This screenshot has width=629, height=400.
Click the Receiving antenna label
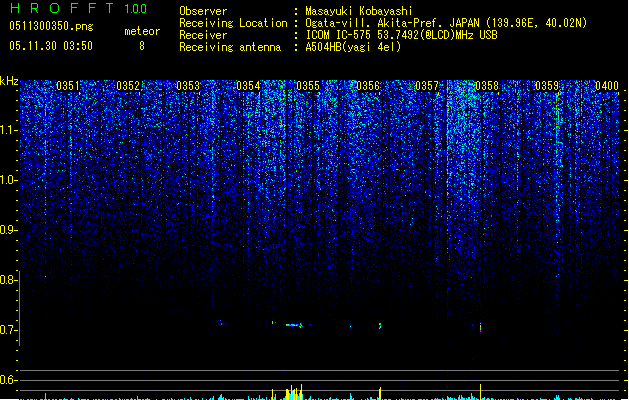click(x=230, y=47)
